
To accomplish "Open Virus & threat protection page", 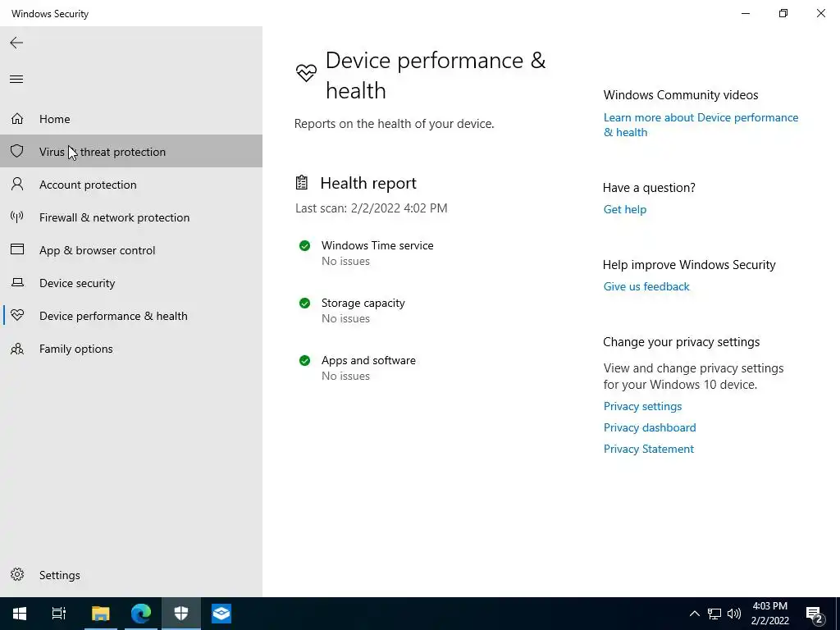I will pyautogui.click(x=131, y=152).
